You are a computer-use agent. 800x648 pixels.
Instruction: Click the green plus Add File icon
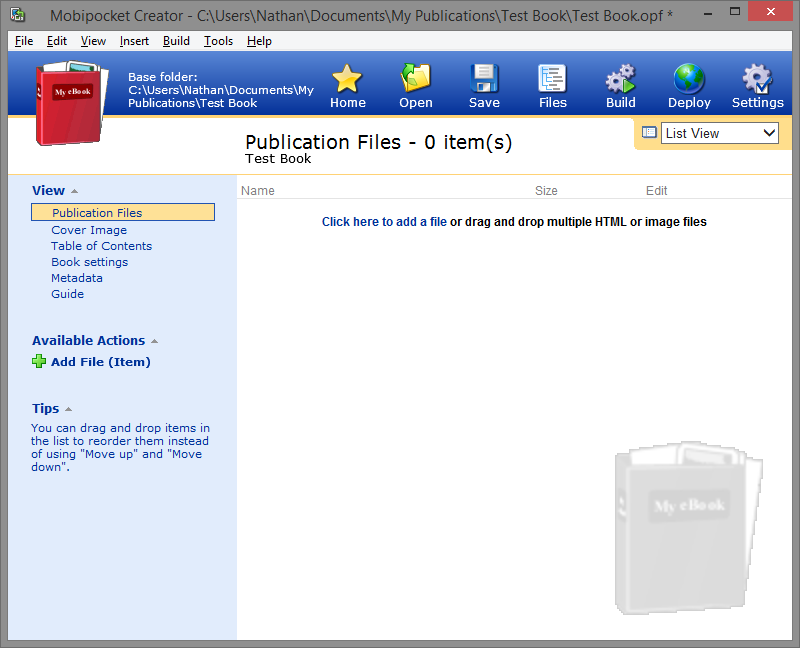pyautogui.click(x=39, y=362)
